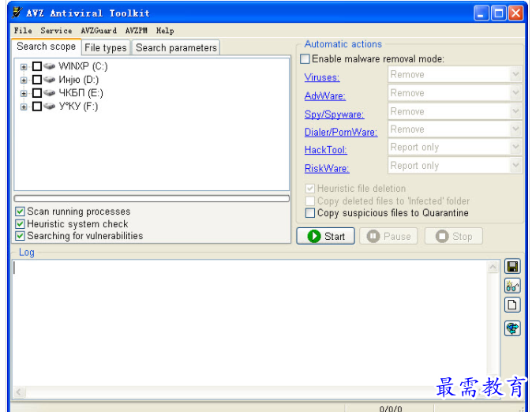Select the WINXP (C:) drive label

pyautogui.click(x=83, y=66)
